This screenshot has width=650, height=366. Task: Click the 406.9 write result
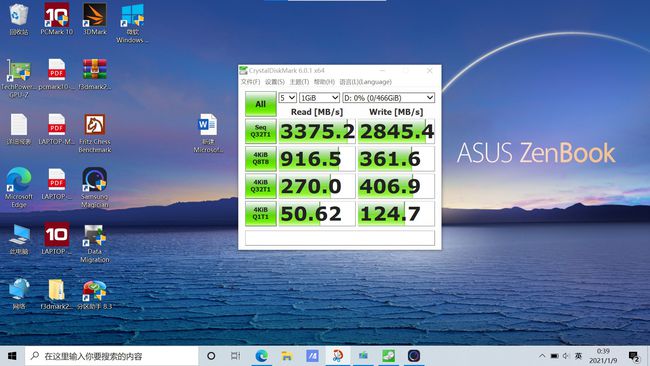point(396,186)
